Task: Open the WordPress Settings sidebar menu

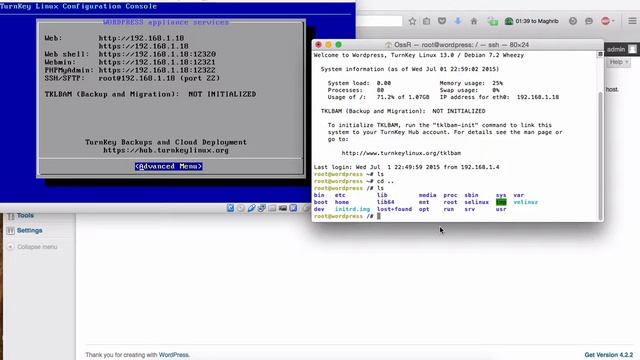Action: pos(29,231)
